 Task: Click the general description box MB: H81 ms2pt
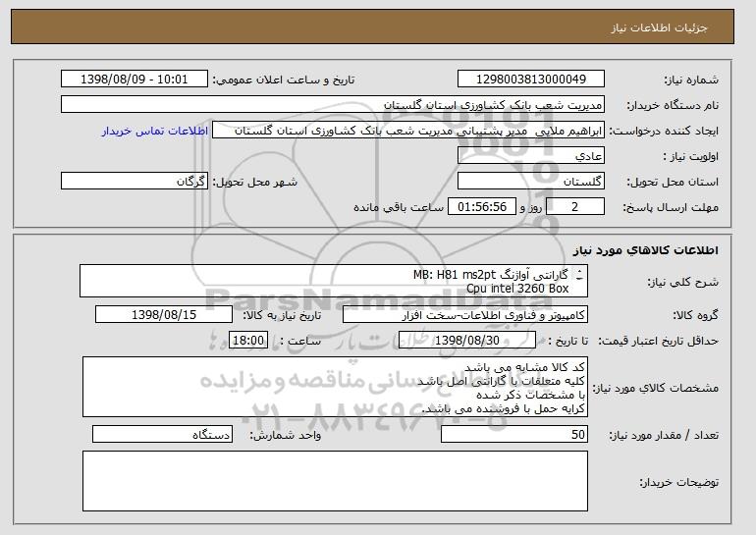[334, 281]
